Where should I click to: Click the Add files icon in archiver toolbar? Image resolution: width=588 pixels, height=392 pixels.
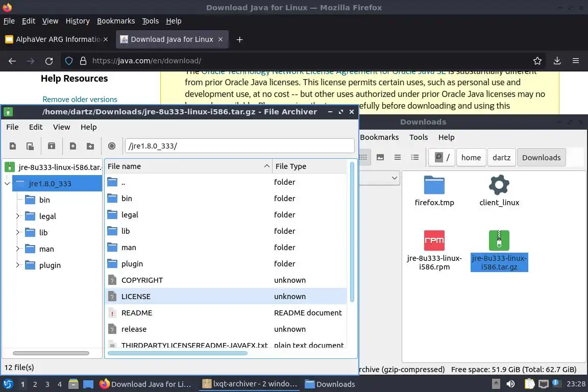click(x=73, y=146)
